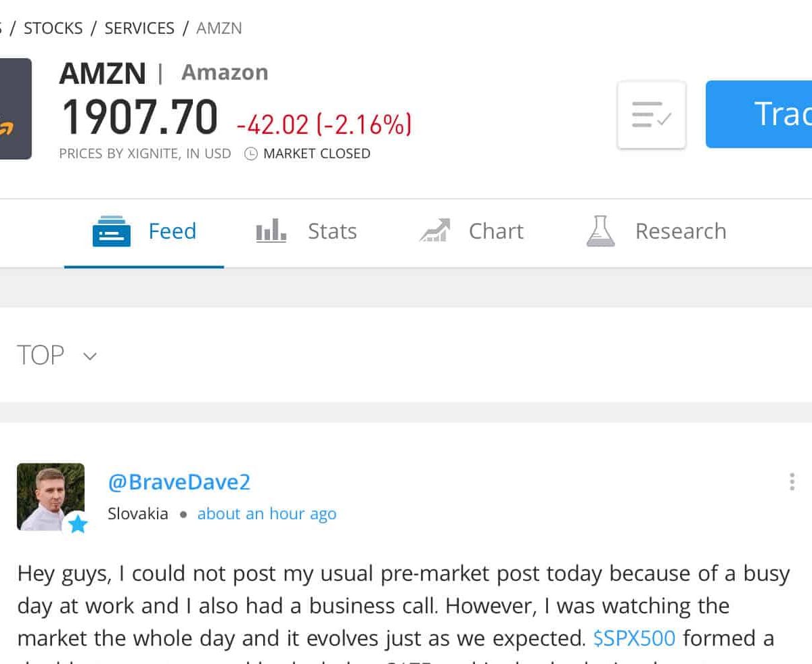812x664 pixels.
Task: Switch to the Research tab
Action: (x=656, y=231)
